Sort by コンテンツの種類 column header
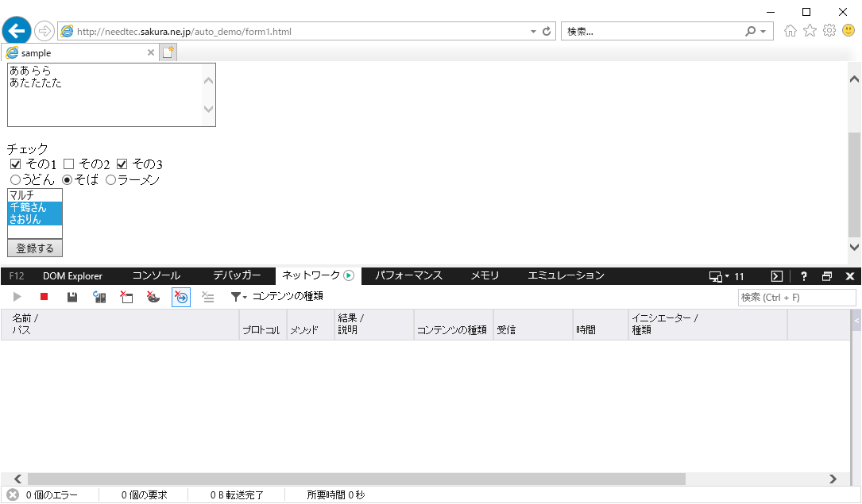Image resolution: width=862 pixels, height=504 pixels. [454, 325]
